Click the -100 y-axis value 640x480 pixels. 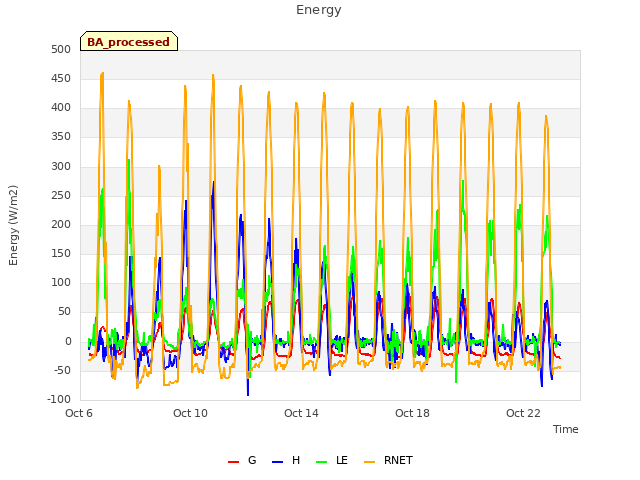tap(59, 400)
